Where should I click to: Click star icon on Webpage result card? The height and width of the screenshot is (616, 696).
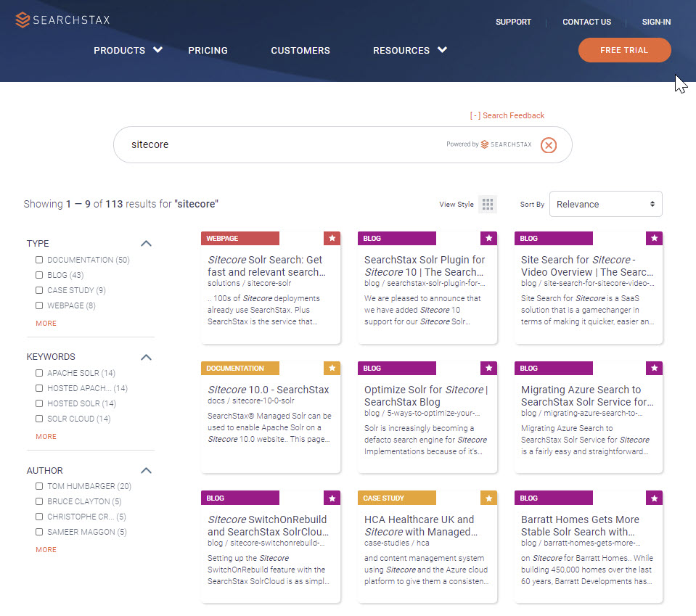click(x=332, y=238)
